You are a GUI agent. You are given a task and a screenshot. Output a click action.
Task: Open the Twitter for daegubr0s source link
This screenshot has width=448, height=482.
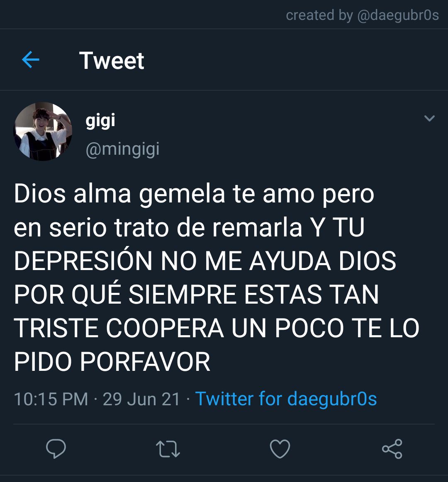pyautogui.click(x=286, y=399)
